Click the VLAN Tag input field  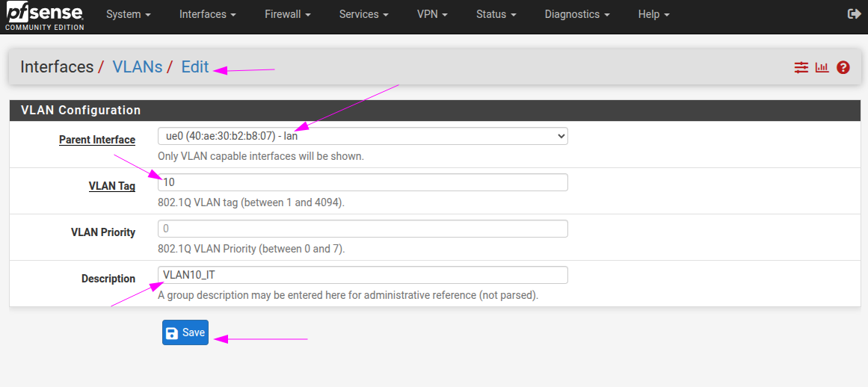click(363, 182)
